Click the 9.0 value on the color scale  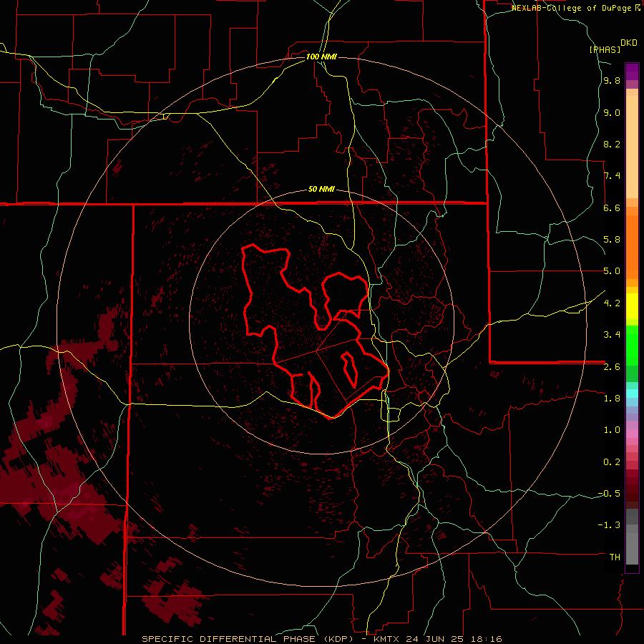tap(612, 112)
